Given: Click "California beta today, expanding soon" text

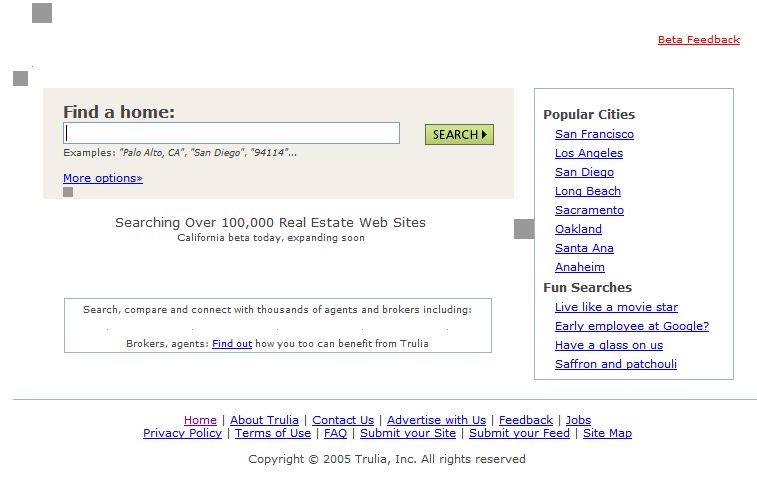Looking at the screenshot, I should [271, 238].
